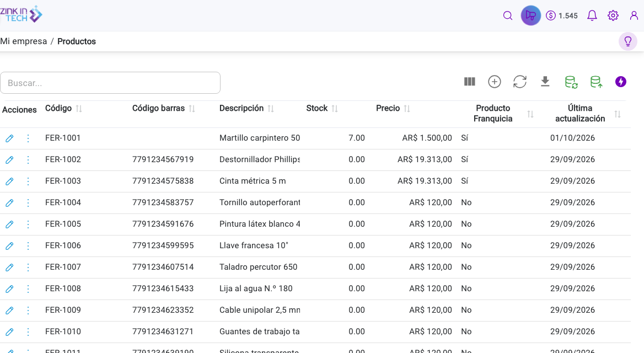
Task: Click the lightbulb tips icon
Action: click(x=628, y=41)
